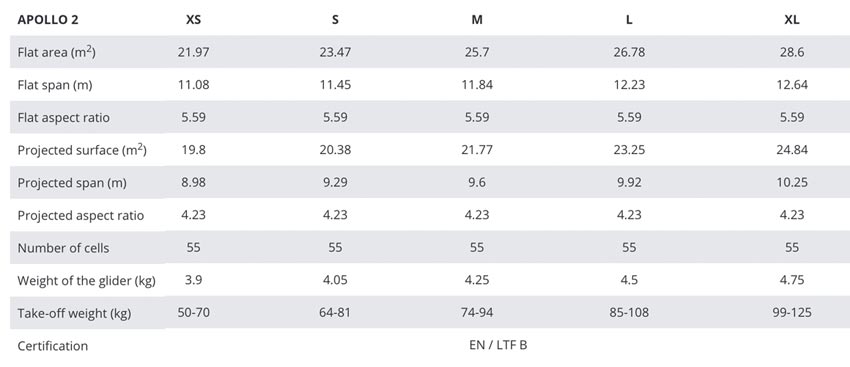The width and height of the screenshot is (850, 367).
Task: Select the M size column header
Action: click(x=476, y=20)
